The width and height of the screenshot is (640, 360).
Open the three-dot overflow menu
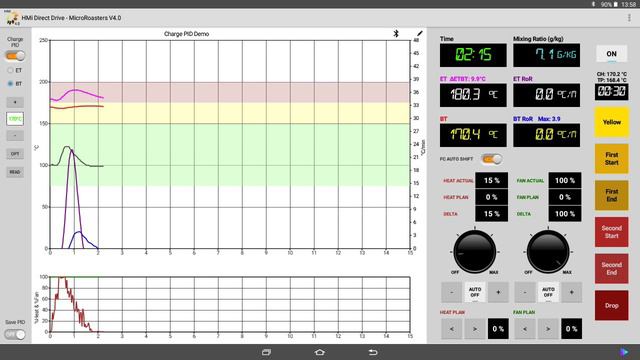[629, 18]
